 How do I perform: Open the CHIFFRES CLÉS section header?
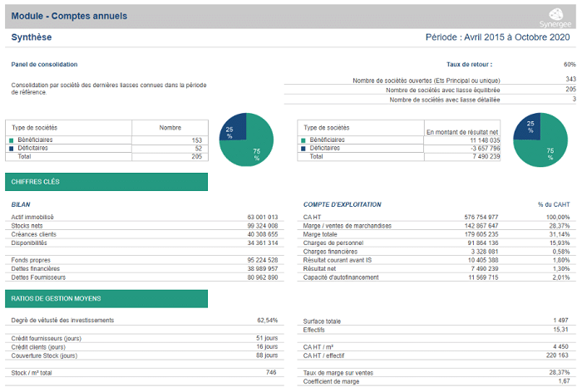pyautogui.click(x=106, y=182)
